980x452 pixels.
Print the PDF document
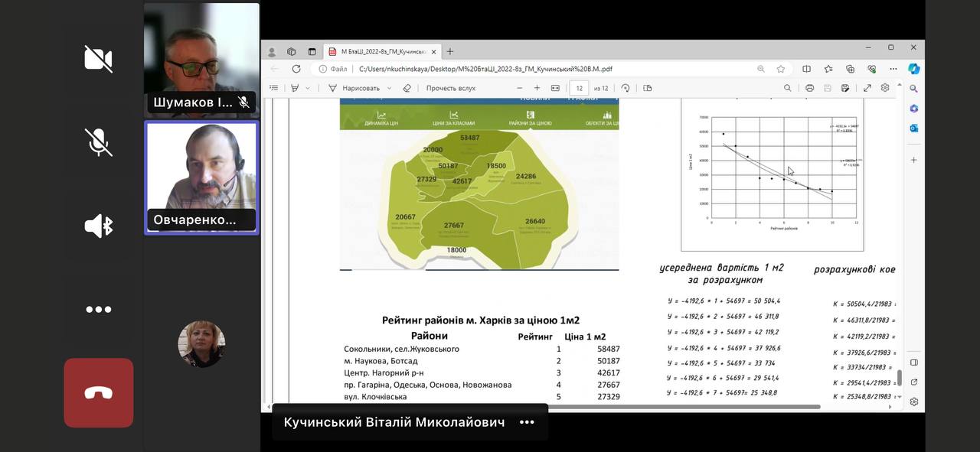(x=810, y=88)
